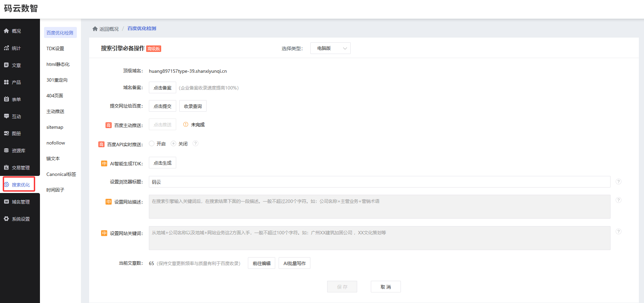Open 统计 statistics icon in sidebar
Screen dimensions: 644x303
[x=6, y=48]
